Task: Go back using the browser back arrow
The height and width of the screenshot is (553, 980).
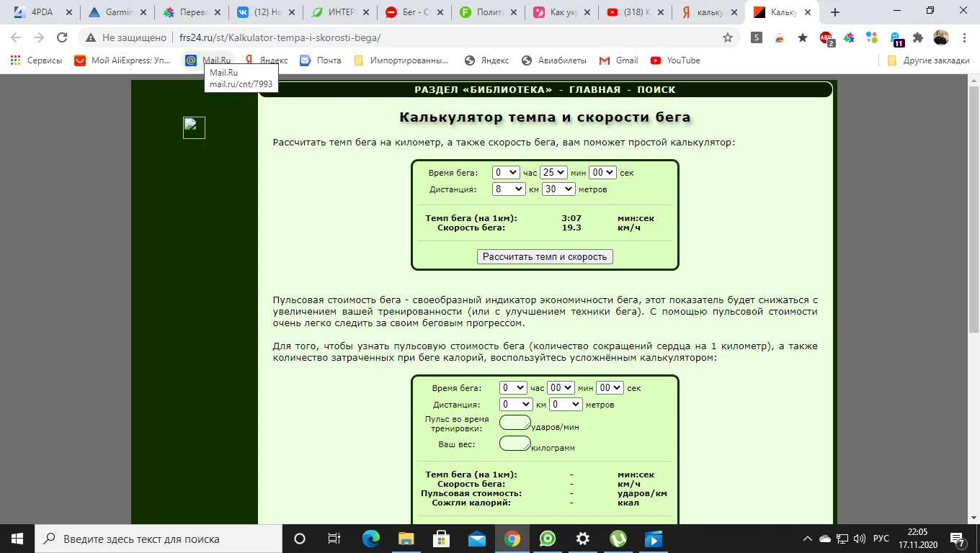Action: click(x=16, y=38)
